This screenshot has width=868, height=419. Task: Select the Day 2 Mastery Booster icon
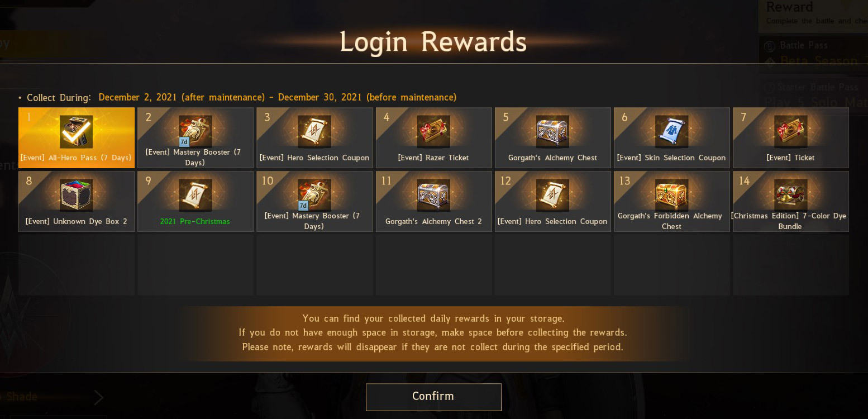[x=195, y=132]
